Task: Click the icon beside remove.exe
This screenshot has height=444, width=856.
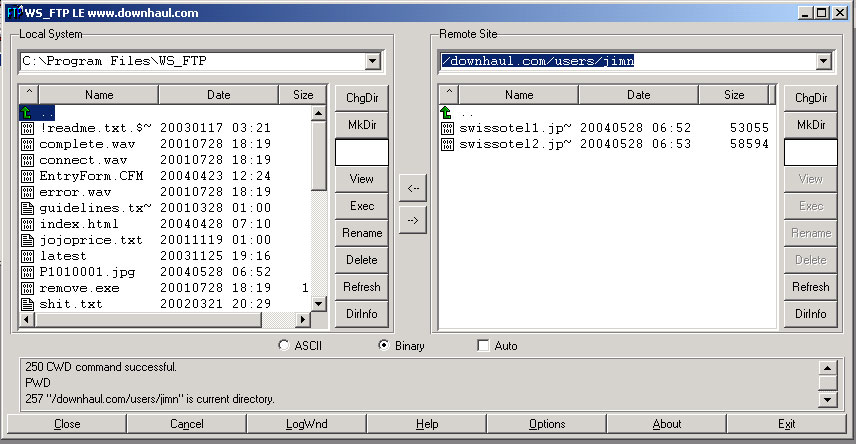Action: pyautogui.click(x=27, y=288)
